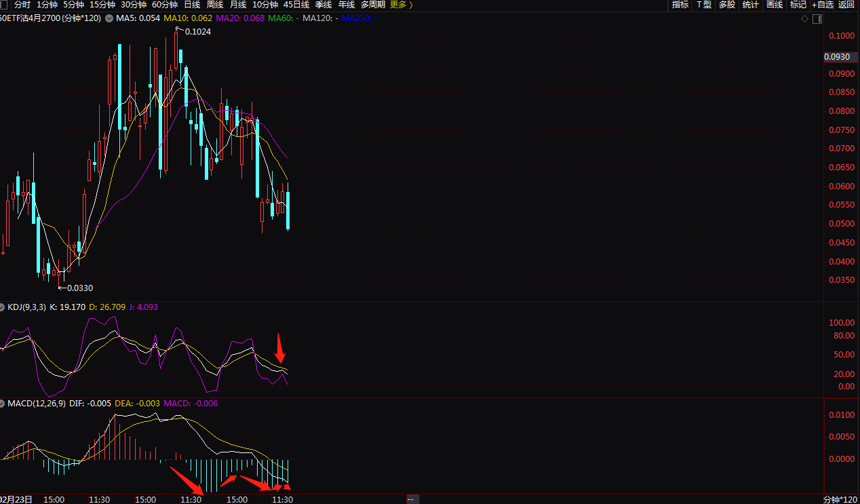Click the top-left square window icon

pyautogui.click(x=5, y=5)
